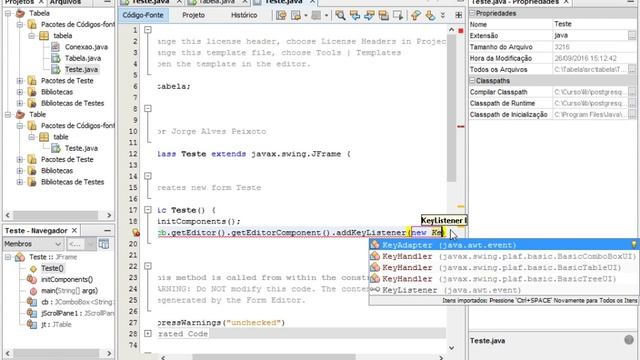Switch to Arquivos panel tab
The height and width of the screenshot is (360, 640).
[65, 2]
